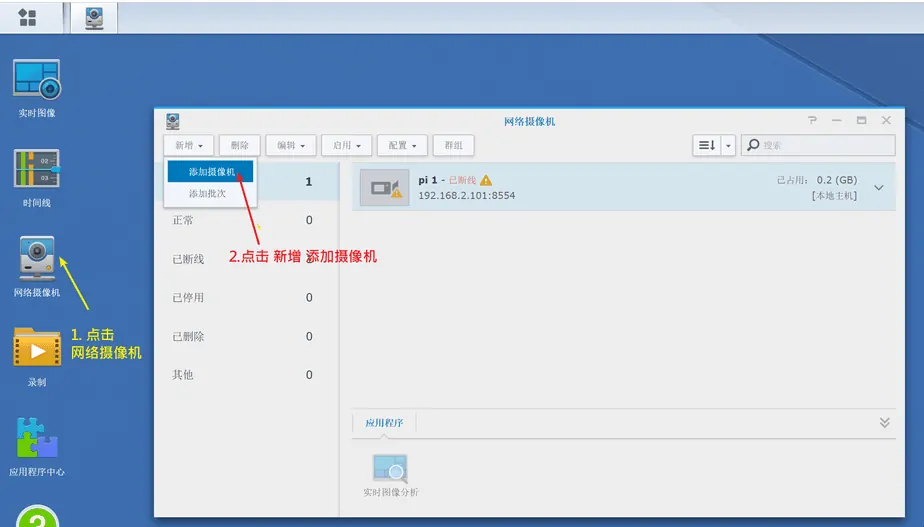The width and height of the screenshot is (924, 527).
Task: Open the 时间线 desktop icon
Action: [x=37, y=169]
